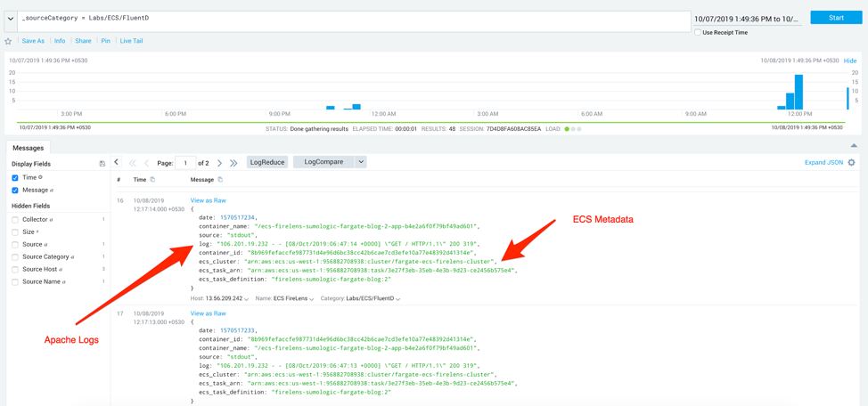Screen dimensions: 868x406
Task: Check the Source hidden field
Action: click(15, 245)
